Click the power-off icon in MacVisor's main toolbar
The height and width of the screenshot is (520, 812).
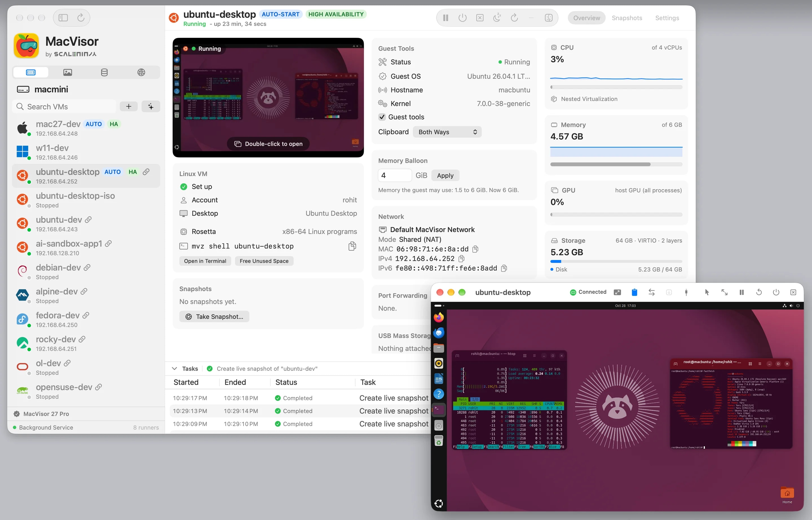(463, 18)
